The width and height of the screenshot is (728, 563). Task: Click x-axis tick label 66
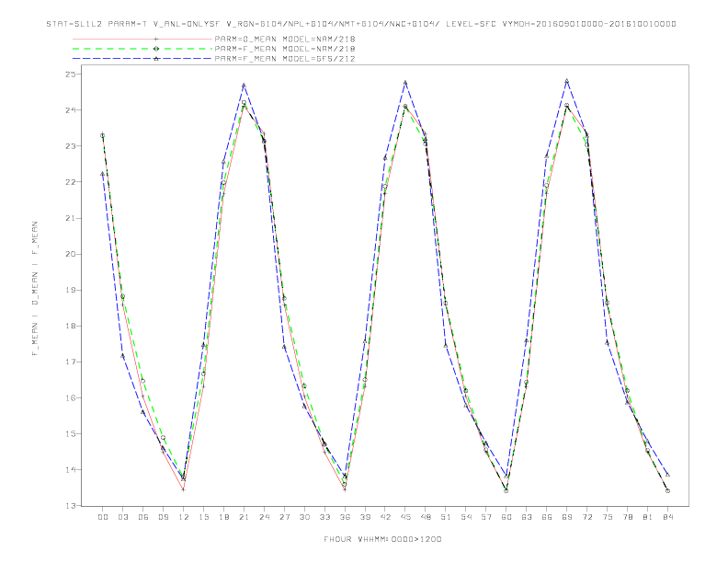[x=547, y=517]
